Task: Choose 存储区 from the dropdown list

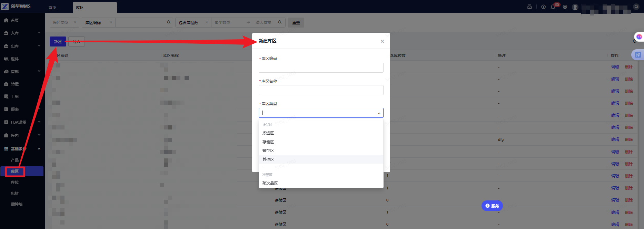Action: point(321,142)
